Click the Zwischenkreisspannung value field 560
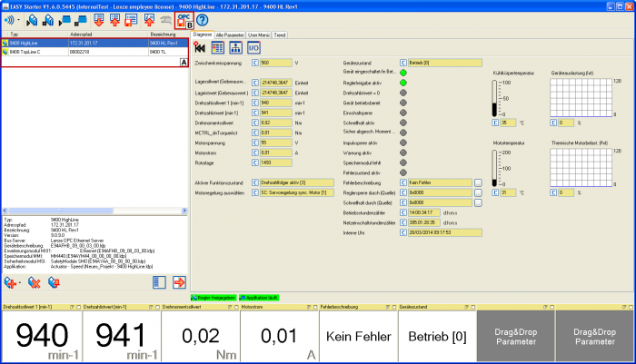Image resolution: width=636 pixels, height=364 pixels. pos(276,63)
